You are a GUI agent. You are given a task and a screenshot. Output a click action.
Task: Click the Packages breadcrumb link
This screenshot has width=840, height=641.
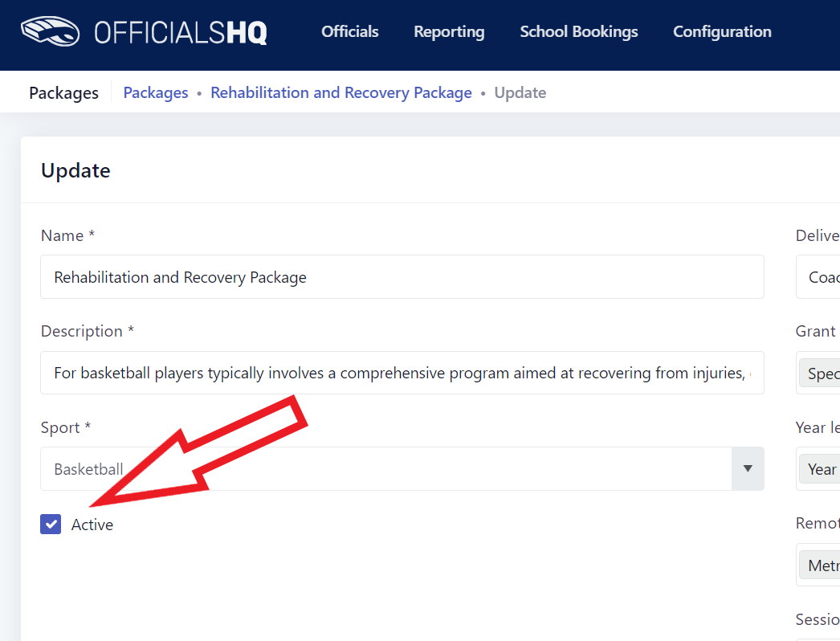click(155, 92)
